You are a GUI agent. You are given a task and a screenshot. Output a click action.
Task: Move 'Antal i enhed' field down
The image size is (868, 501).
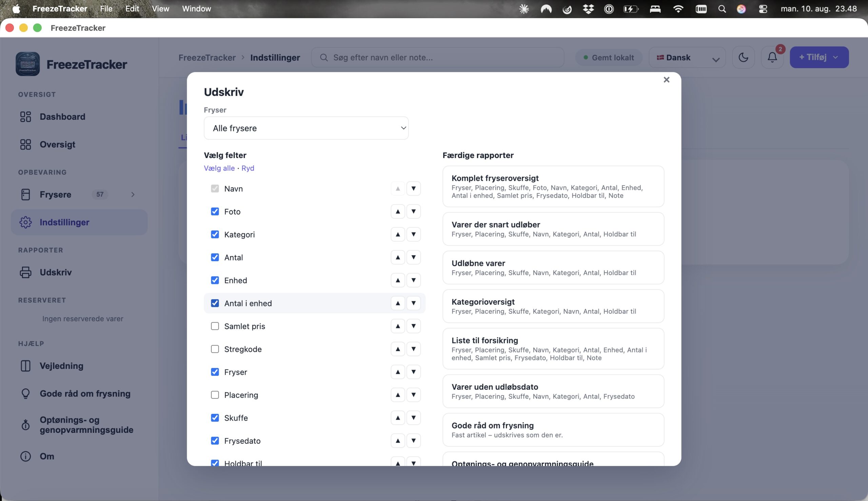pos(413,303)
